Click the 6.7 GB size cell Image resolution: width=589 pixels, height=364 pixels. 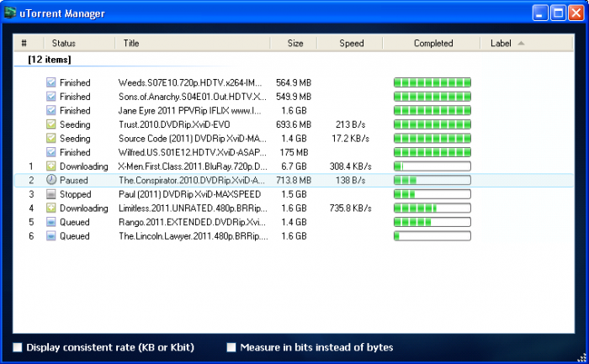(294, 166)
